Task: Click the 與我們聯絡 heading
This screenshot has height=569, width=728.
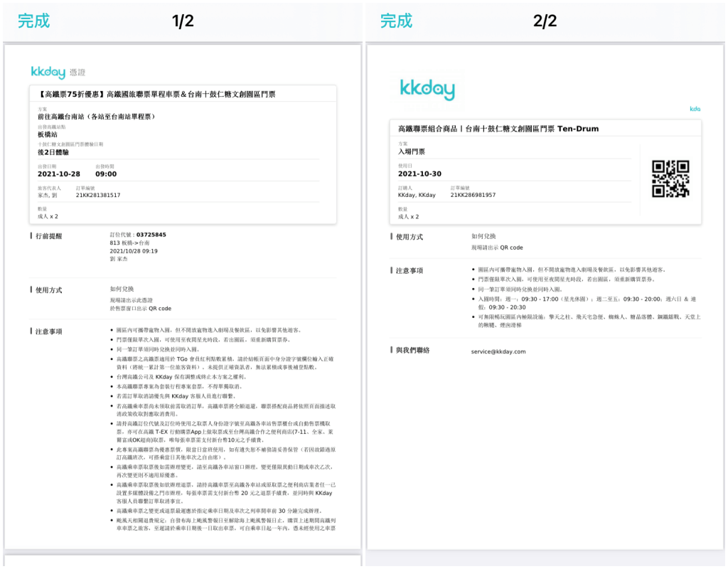Action: [x=412, y=350]
